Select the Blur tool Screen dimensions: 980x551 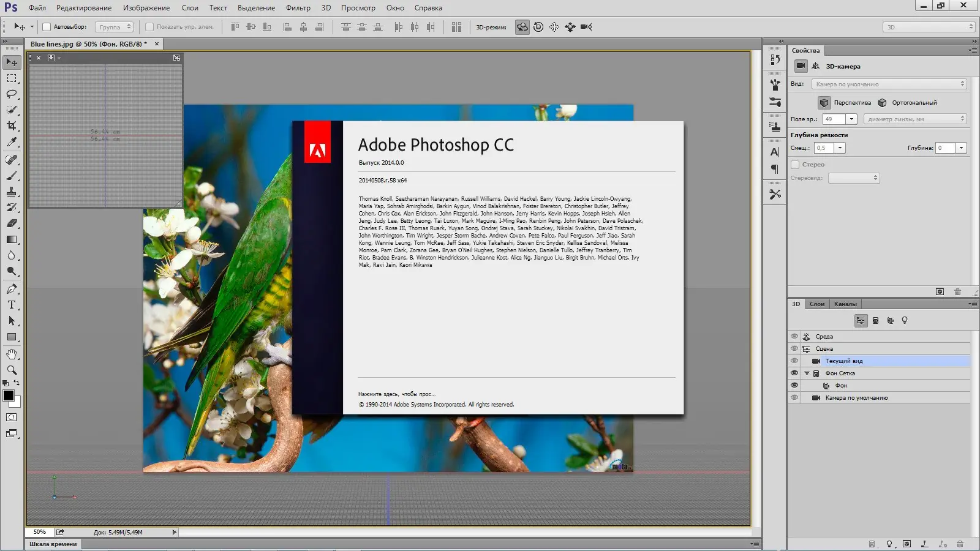click(x=12, y=255)
